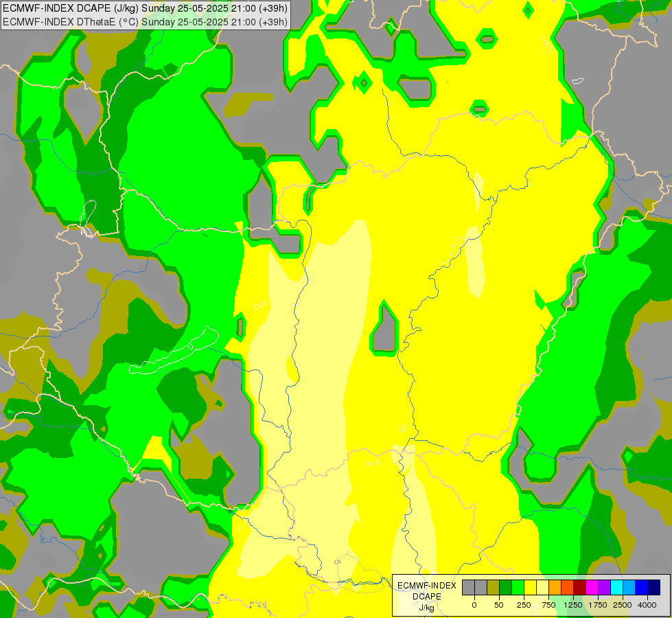Viewport: 672px width, 618px height.
Task: Click the dark red legend swatch
Action: pos(580,587)
